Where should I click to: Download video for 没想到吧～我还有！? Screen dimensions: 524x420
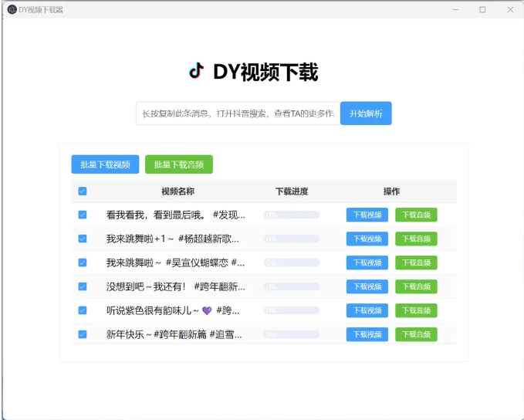[x=367, y=286]
